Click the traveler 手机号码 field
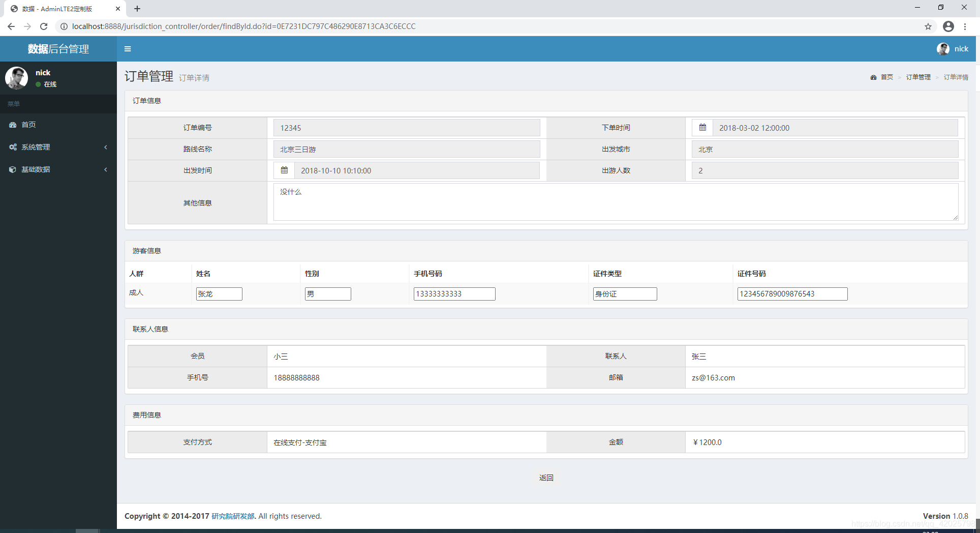The height and width of the screenshot is (533, 980). click(454, 294)
